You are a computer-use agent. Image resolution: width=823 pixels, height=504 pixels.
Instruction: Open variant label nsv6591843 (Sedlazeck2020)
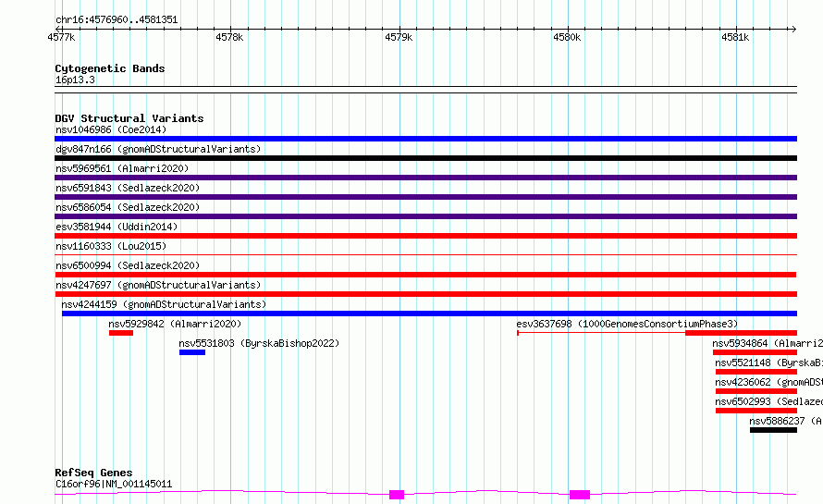(128, 188)
